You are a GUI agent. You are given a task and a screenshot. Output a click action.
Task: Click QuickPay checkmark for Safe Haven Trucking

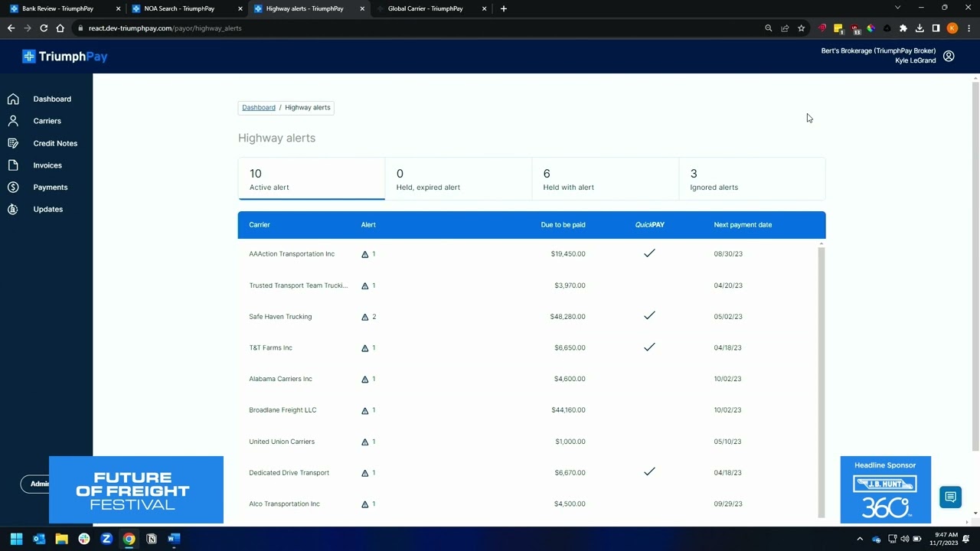[x=649, y=315]
